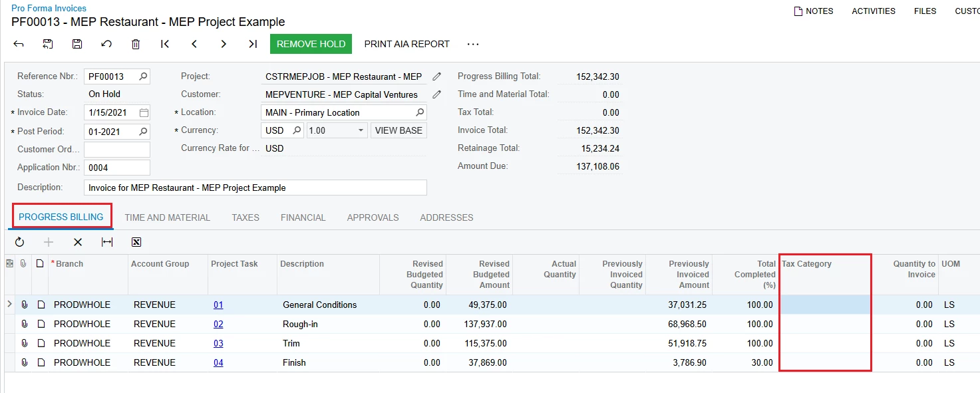The height and width of the screenshot is (393, 980).
Task: Click the undo icon in toolbar
Action: point(106,44)
